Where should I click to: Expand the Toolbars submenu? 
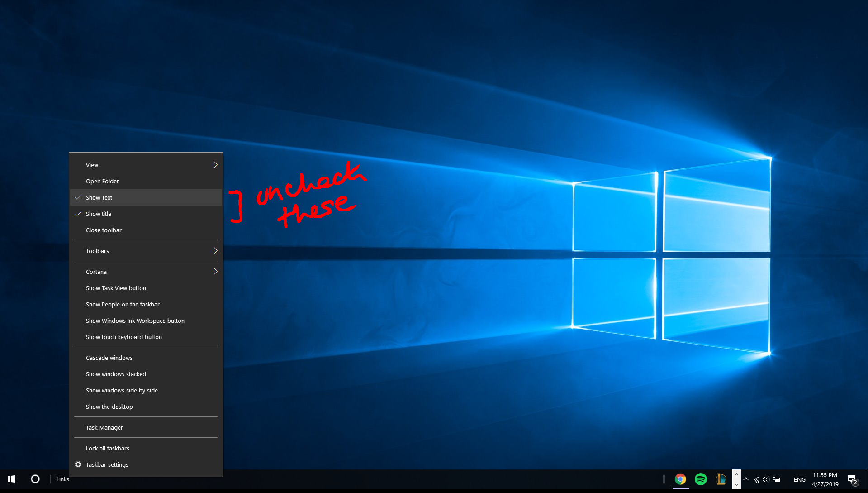pyautogui.click(x=146, y=251)
